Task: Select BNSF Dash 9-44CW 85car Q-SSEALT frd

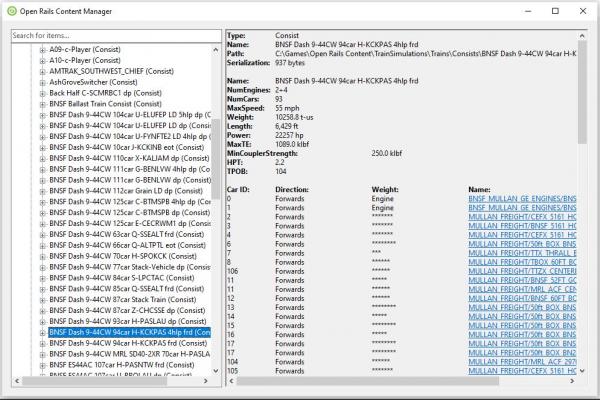Action: click(x=127, y=289)
